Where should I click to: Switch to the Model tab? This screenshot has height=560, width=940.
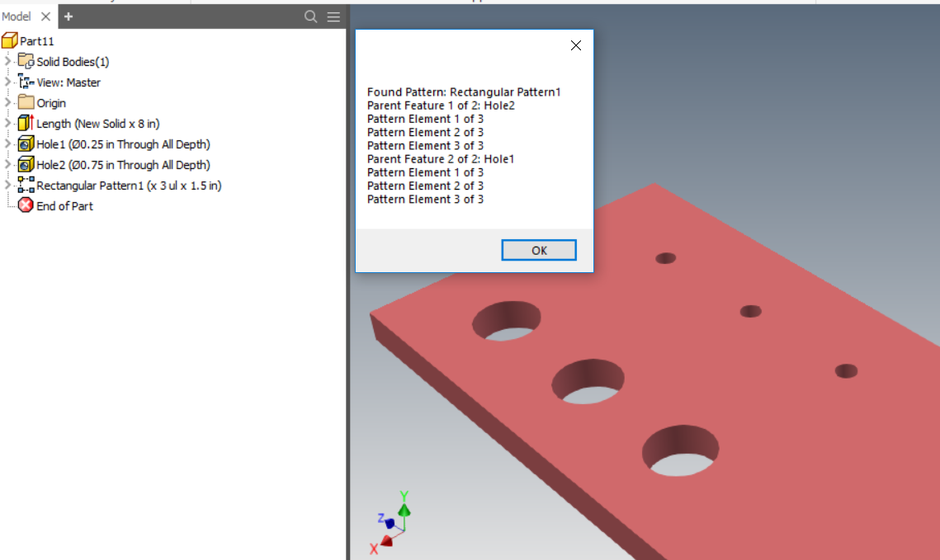(17, 16)
